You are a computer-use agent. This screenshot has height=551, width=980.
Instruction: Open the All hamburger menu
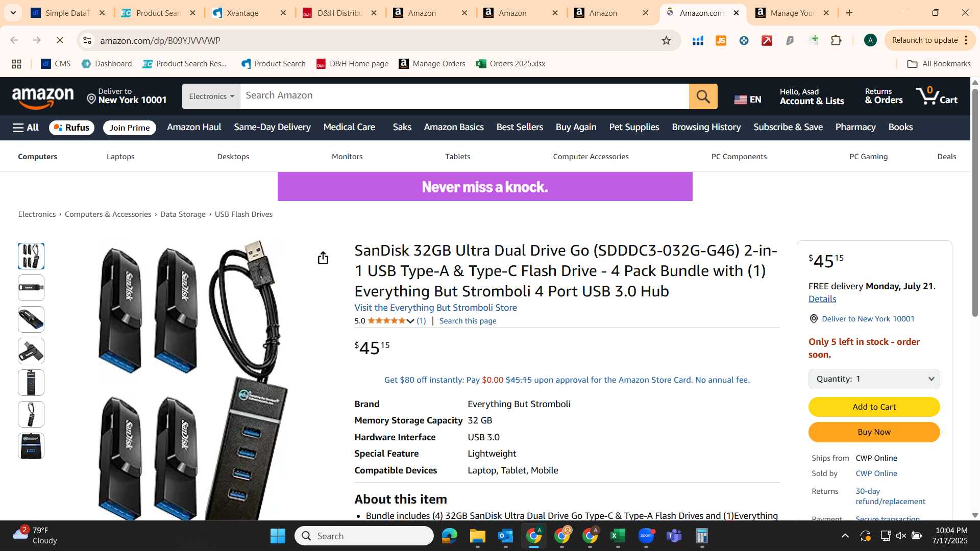point(26,128)
